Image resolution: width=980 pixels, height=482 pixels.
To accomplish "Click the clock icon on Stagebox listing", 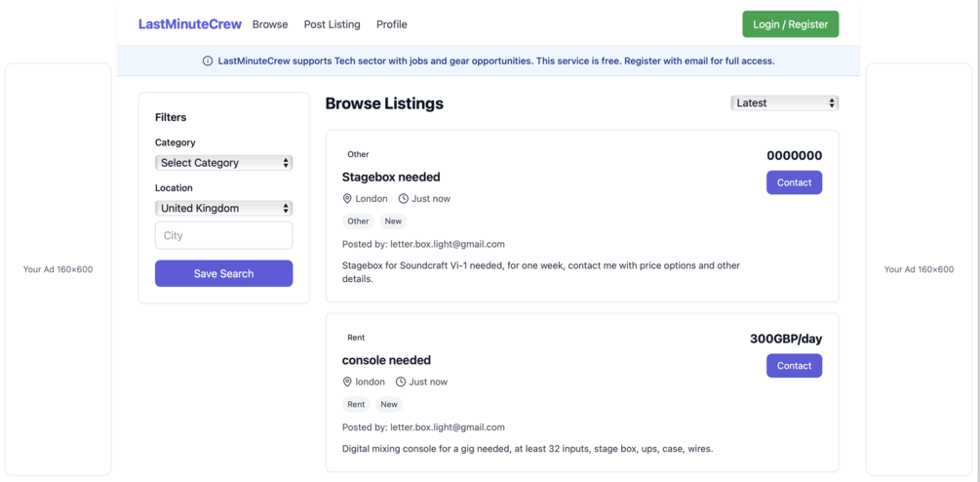I will 403,199.
